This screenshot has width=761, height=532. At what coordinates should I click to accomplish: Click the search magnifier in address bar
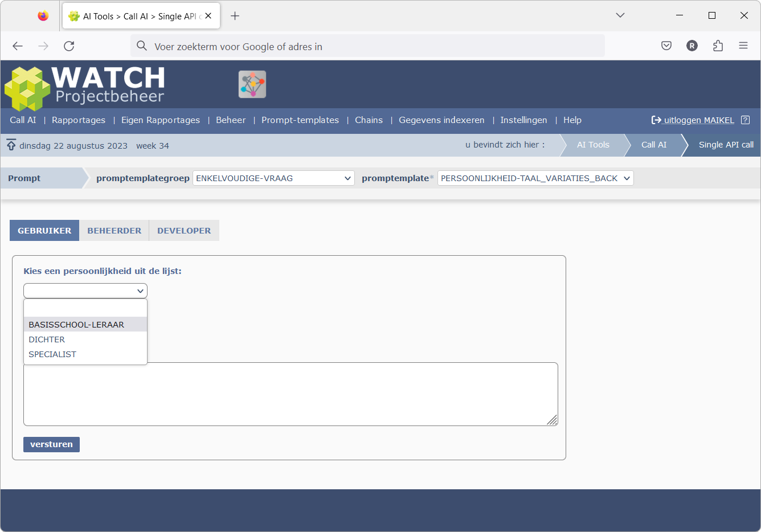point(142,46)
